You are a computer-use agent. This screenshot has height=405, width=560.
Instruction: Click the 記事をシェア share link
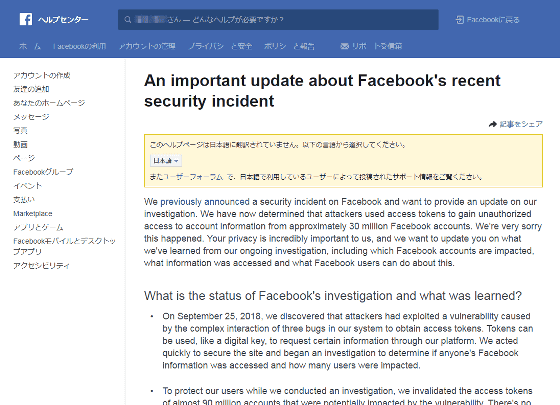521,124
